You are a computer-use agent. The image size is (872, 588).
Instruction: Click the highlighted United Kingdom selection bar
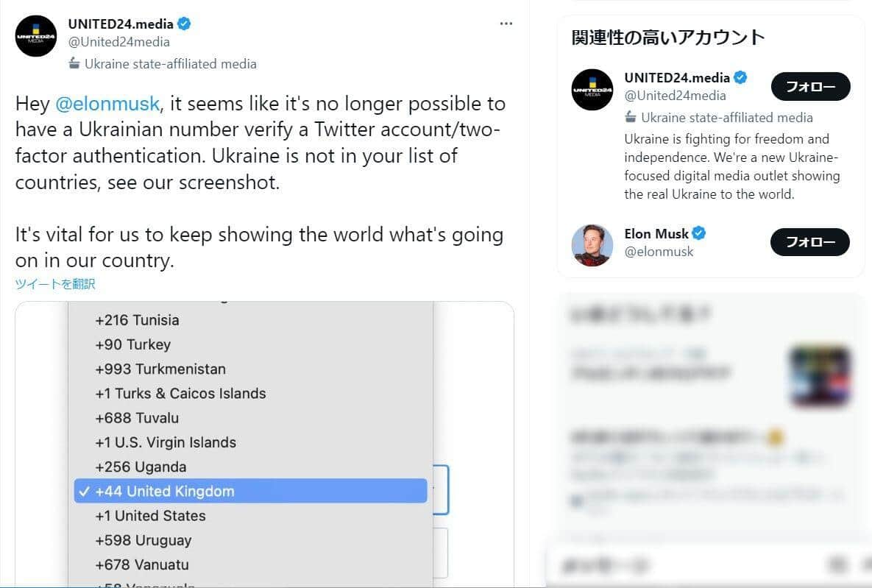(x=250, y=491)
